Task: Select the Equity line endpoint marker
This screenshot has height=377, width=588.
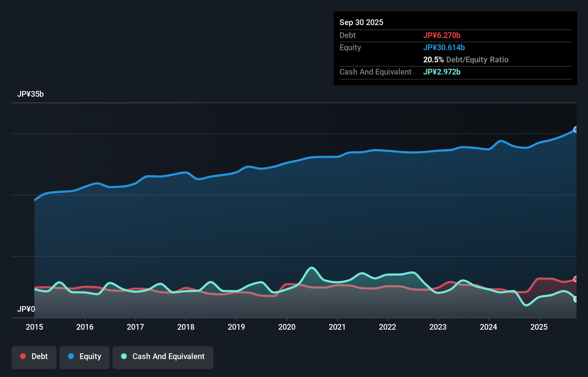Action: click(x=576, y=130)
